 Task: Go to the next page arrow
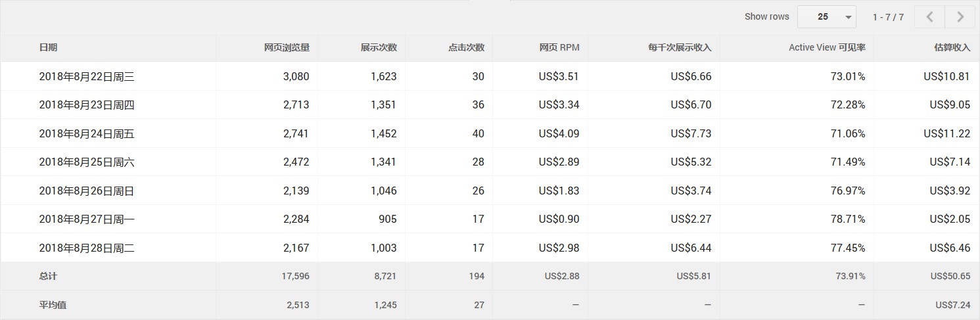(960, 17)
